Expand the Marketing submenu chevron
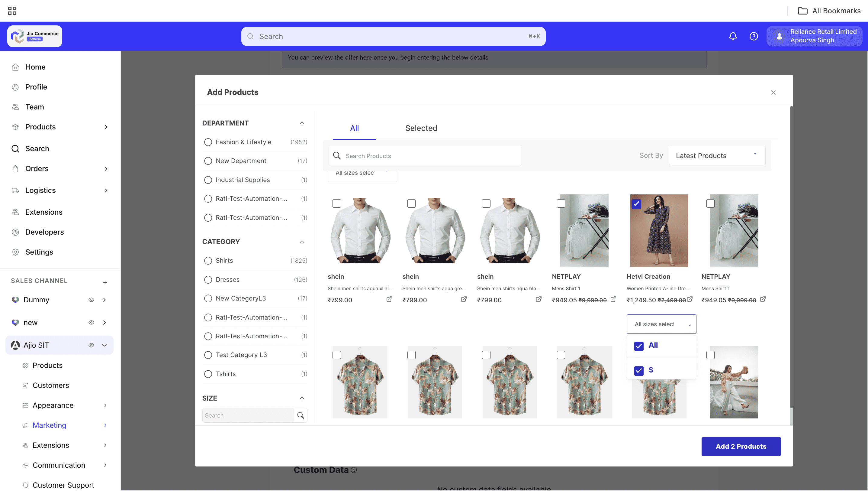The image size is (868, 491). [x=105, y=425]
